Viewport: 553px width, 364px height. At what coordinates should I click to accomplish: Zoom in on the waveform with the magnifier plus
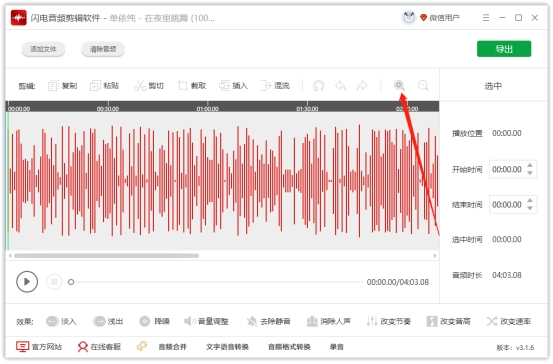(x=399, y=85)
